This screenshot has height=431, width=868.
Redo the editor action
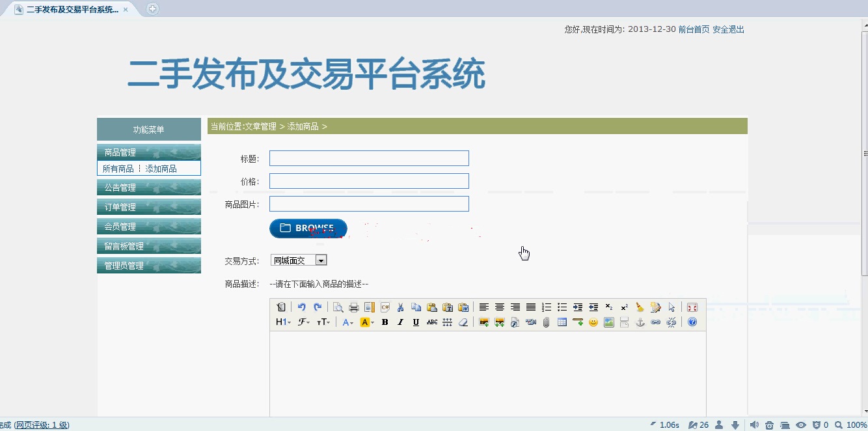coord(318,307)
